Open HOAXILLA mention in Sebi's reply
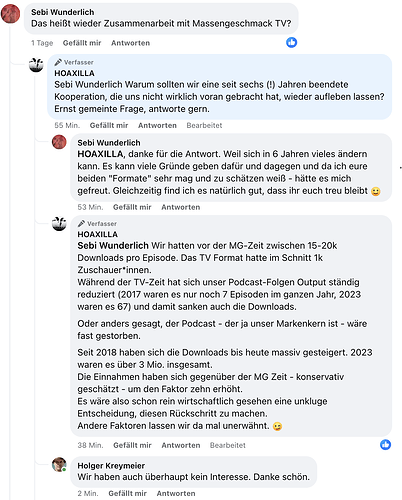The height and width of the screenshot is (500, 402). [x=100, y=154]
